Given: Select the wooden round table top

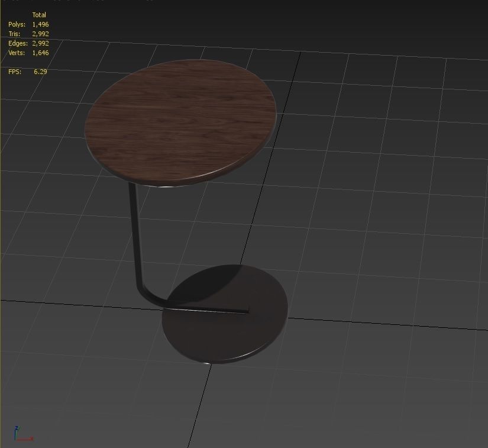Looking at the screenshot, I should pyautogui.click(x=180, y=123).
